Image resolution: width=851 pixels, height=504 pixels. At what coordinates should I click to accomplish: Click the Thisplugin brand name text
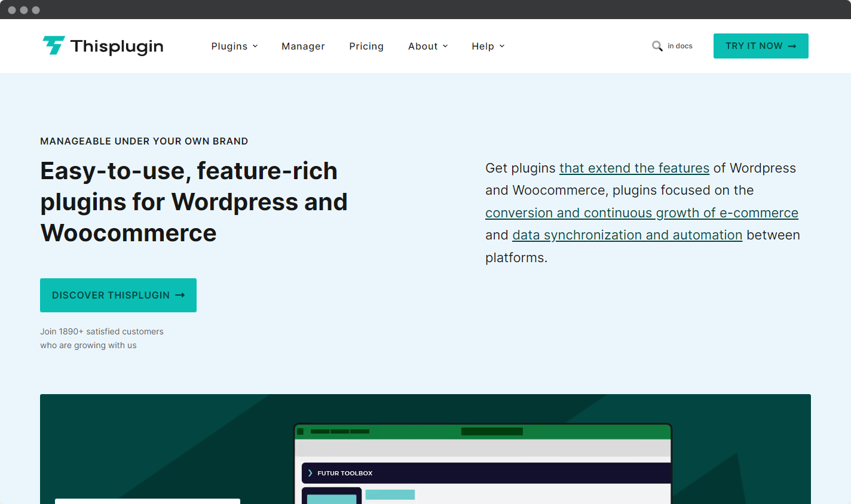[x=117, y=46]
